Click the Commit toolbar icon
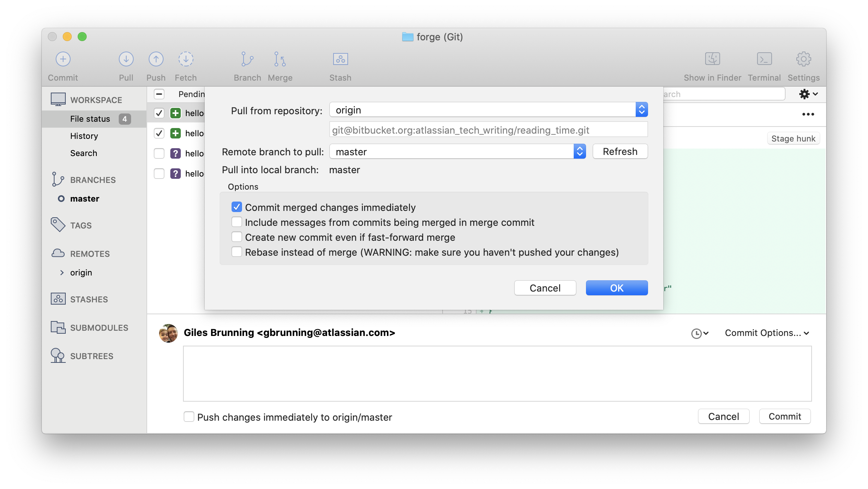The height and width of the screenshot is (489, 868). click(x=63, y=59)
